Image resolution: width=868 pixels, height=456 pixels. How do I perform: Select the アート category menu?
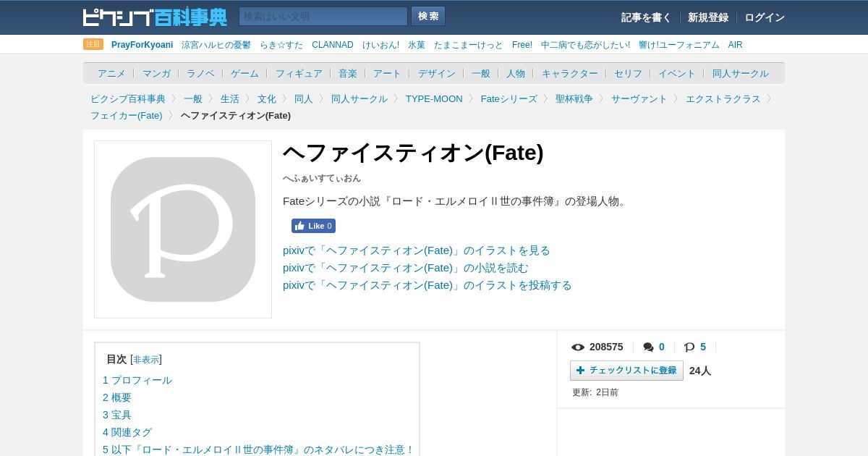(387, 73)
